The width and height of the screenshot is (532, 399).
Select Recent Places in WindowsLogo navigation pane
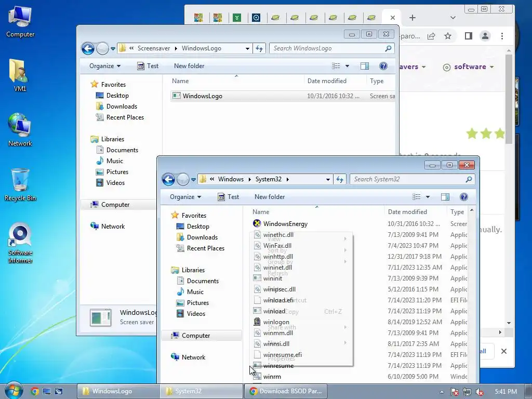coord(125,117)
